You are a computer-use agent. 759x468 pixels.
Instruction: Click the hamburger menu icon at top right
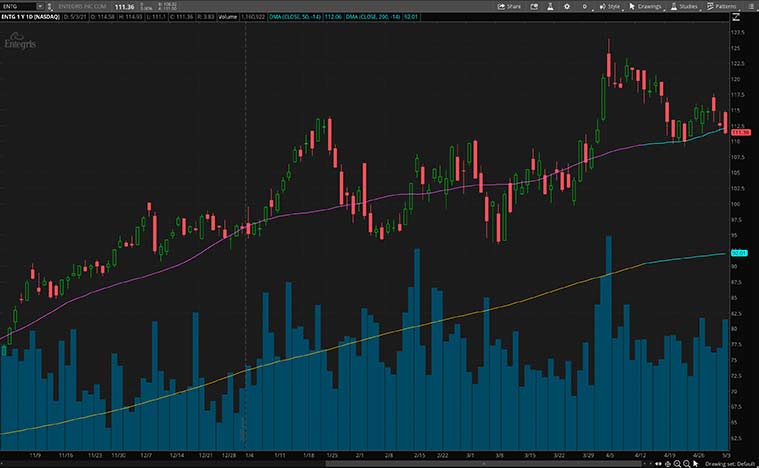pyautogui.click(x=751, y=6)
